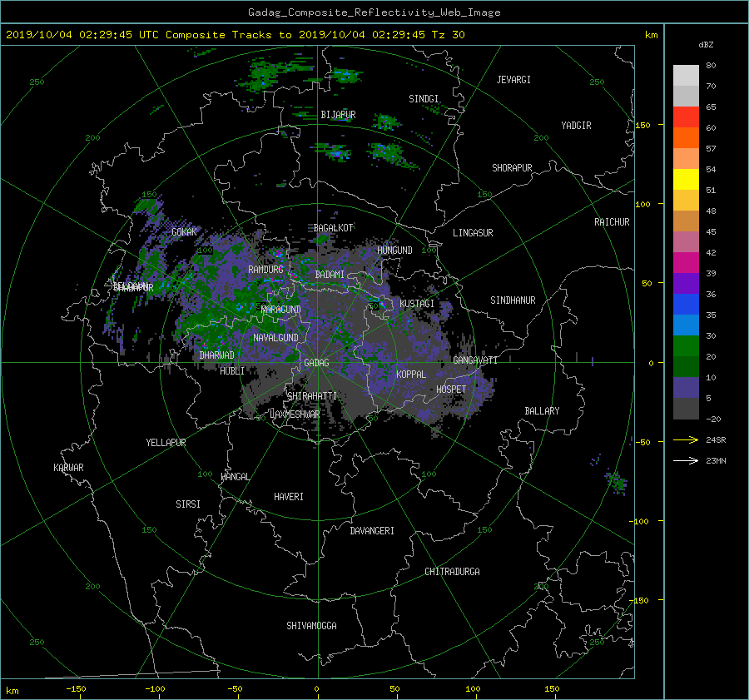
Task: Select the green 20 dBZ color swatch
Action: click(686, 346)
